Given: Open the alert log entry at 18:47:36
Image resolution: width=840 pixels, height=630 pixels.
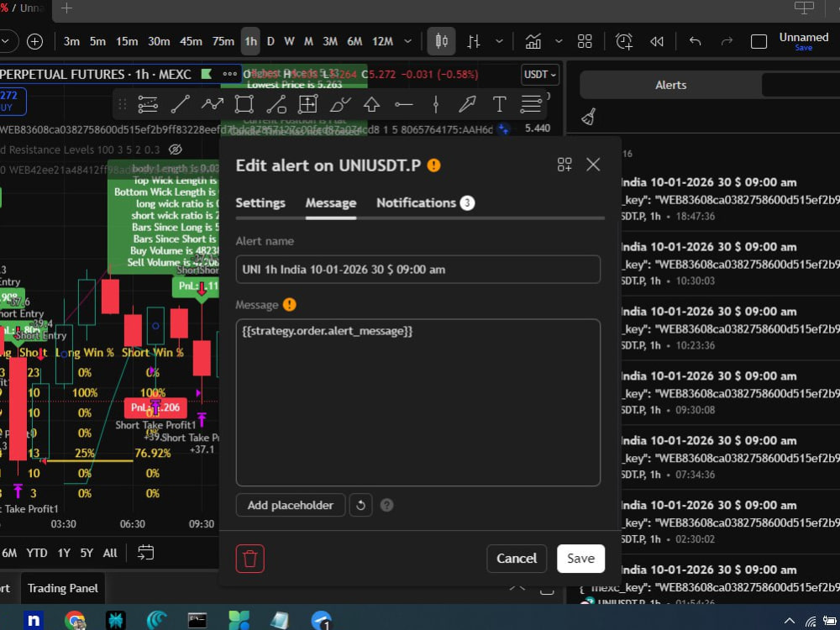Looking at the screenshot, I should point(731,199).
